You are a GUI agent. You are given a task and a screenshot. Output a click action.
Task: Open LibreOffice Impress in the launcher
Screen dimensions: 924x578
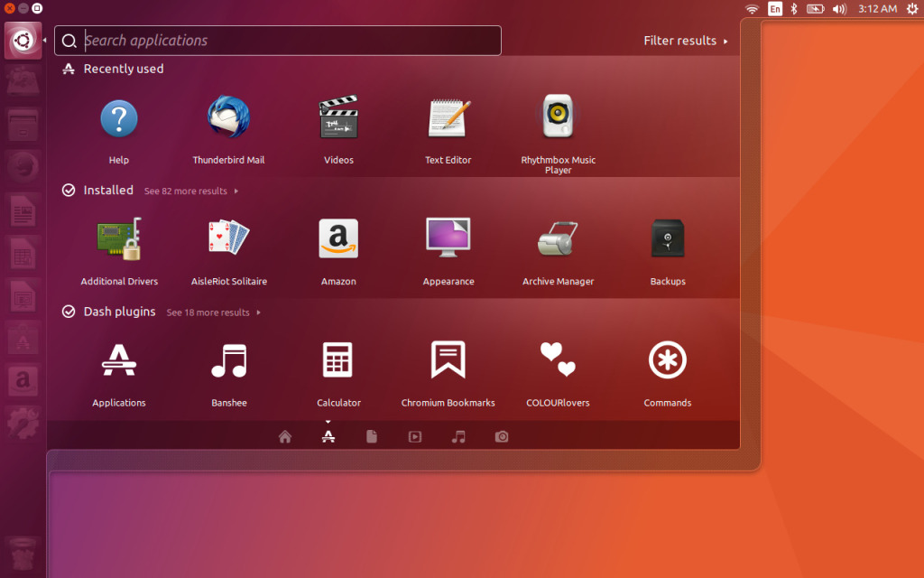click(x=23, y=295)
